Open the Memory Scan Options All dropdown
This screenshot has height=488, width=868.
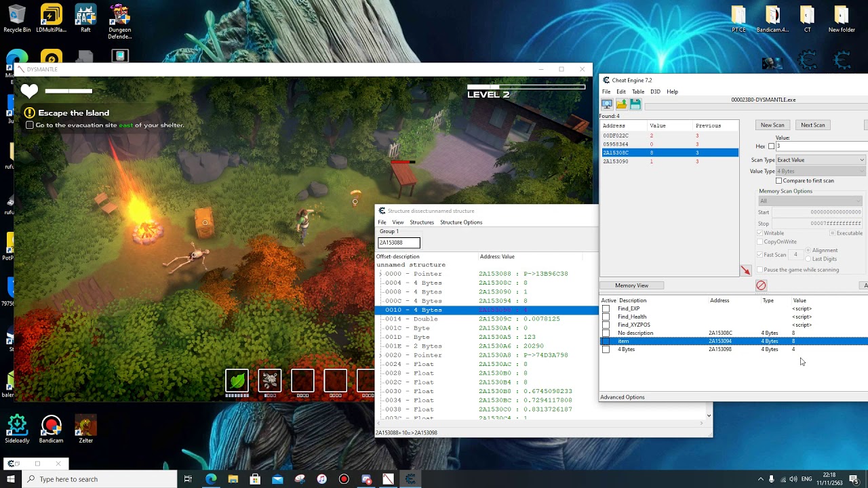coord(810,201)
